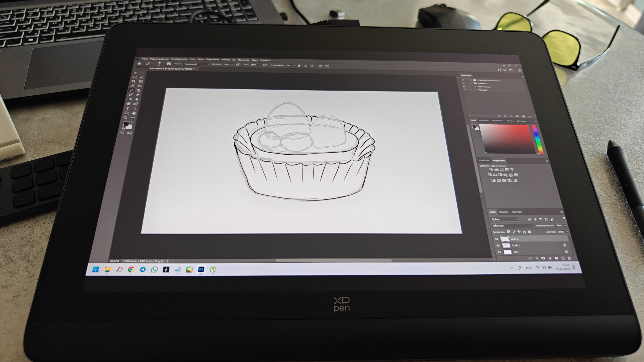This screenshot has width=644, height=362.
Task: Open the brush smoothing options gear
Action: pos(299,66)
